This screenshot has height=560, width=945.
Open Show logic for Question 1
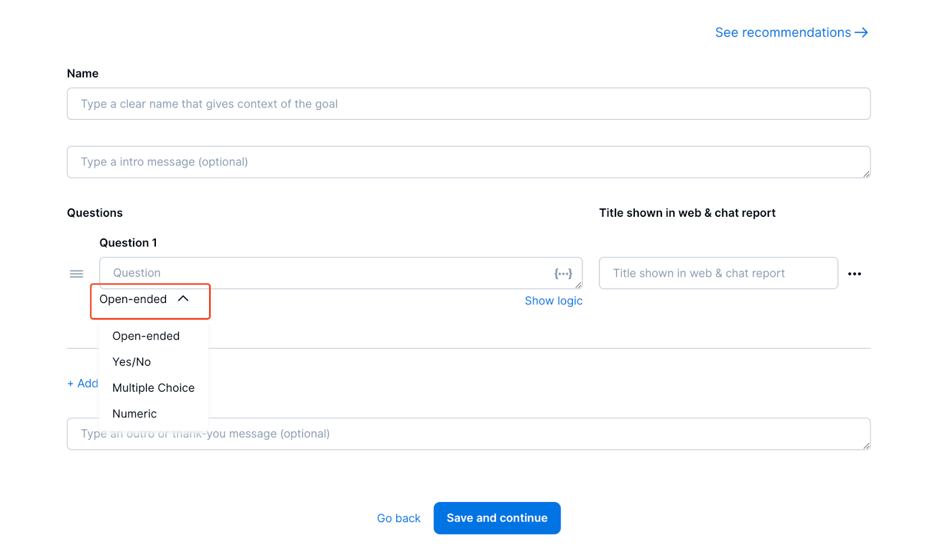(x=553, y=300)
